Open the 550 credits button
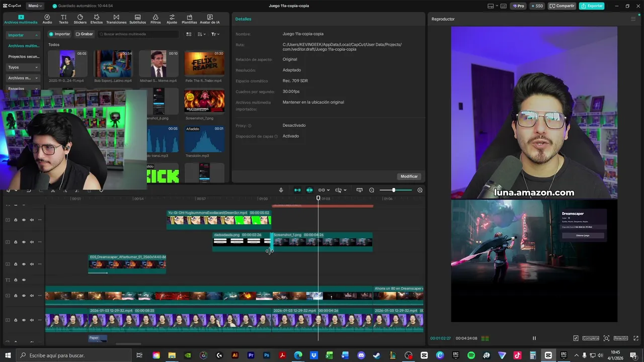Viewport: 644px width, 362px height. point(537,6)
